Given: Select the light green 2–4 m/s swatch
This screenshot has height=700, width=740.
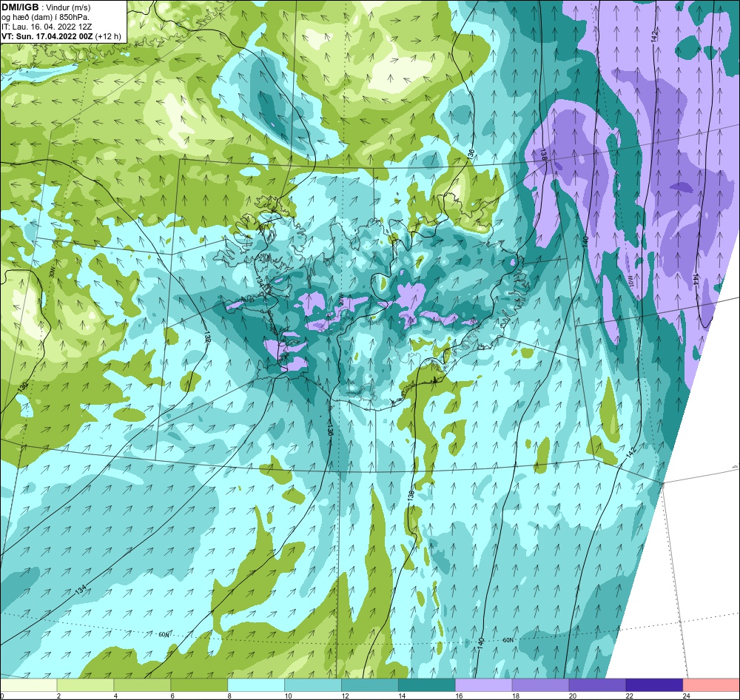Looking at the screenshot, I should pos(85,685).
